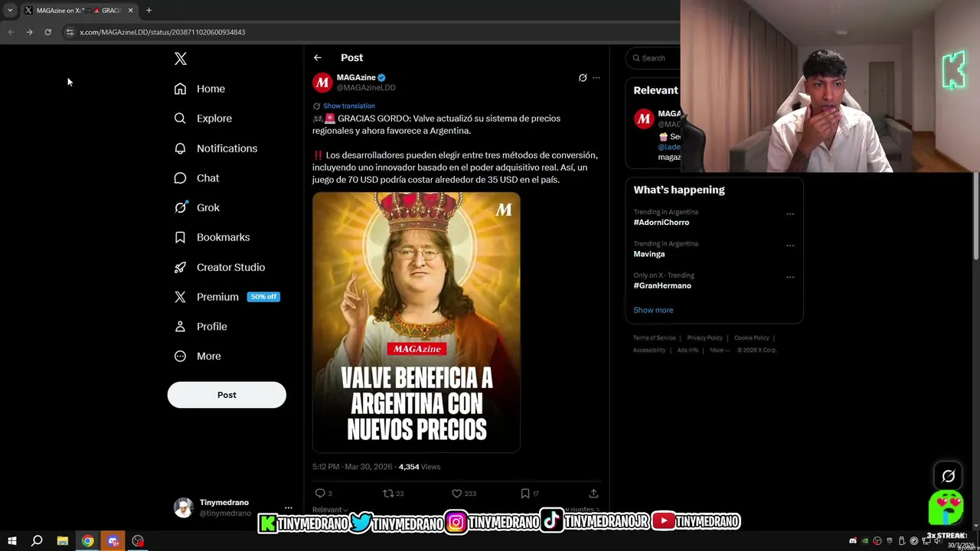Open Privacy Policy link
Viewport: 980px width, 551px height.
click(705, 337)
